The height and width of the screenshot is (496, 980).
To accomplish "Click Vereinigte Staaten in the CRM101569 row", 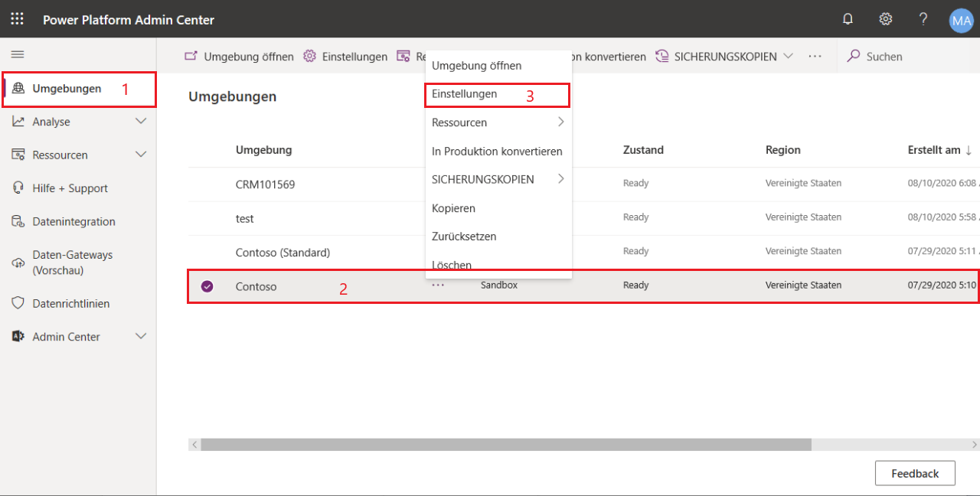I will [803, 184].
